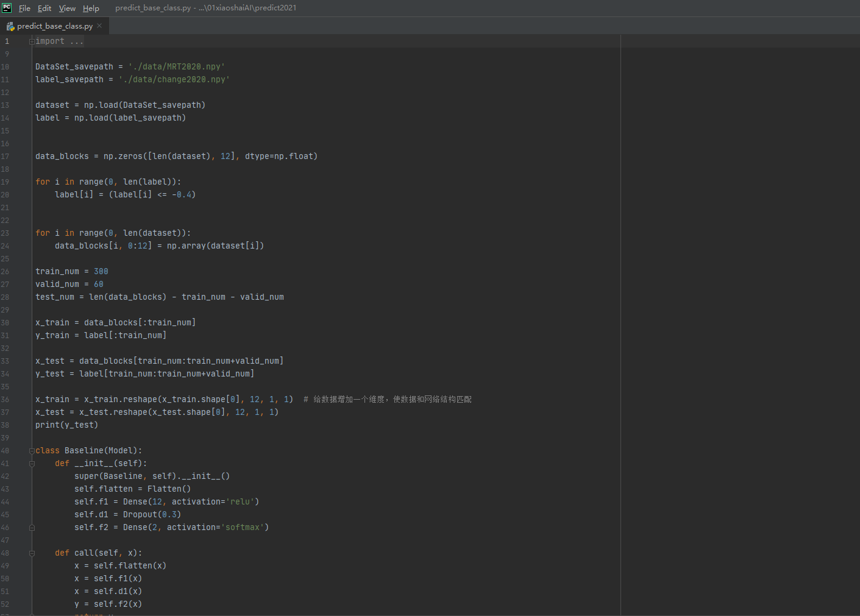Click super(Baseline, self).__init__() line

[152, 476]
